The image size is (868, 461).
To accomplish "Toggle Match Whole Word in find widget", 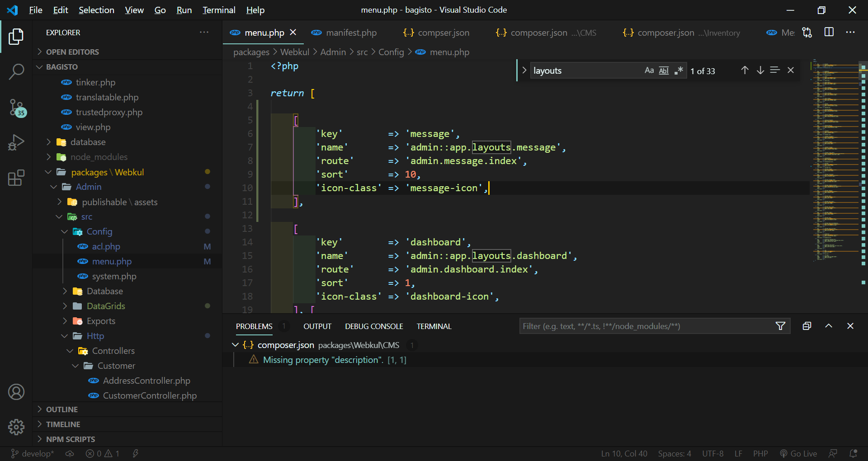I will coord(664,71).
